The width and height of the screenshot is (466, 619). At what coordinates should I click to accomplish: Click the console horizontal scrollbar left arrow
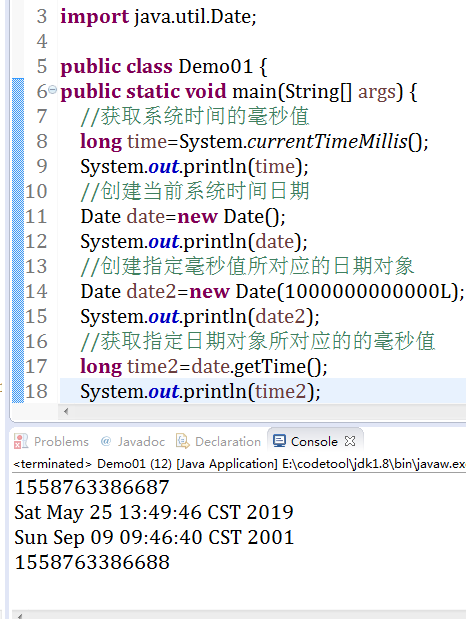point(20,616)
